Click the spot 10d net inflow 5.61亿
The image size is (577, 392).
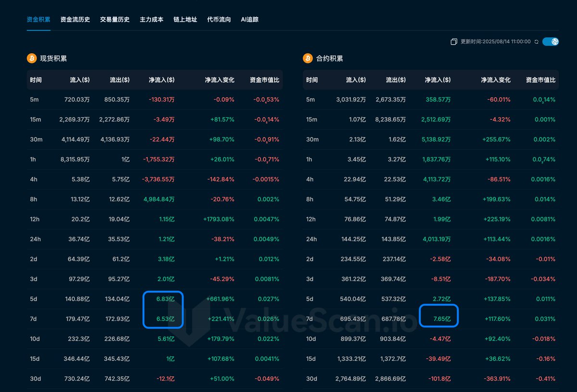point(166,338)
